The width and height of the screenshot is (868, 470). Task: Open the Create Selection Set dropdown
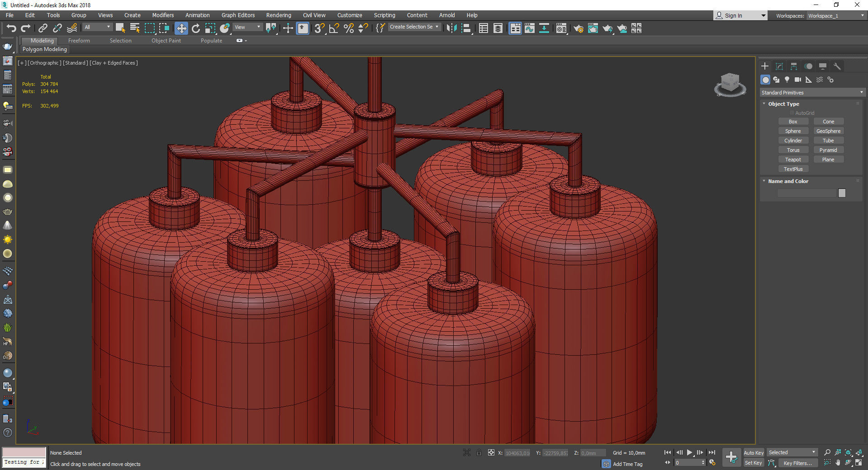(414, 27)
